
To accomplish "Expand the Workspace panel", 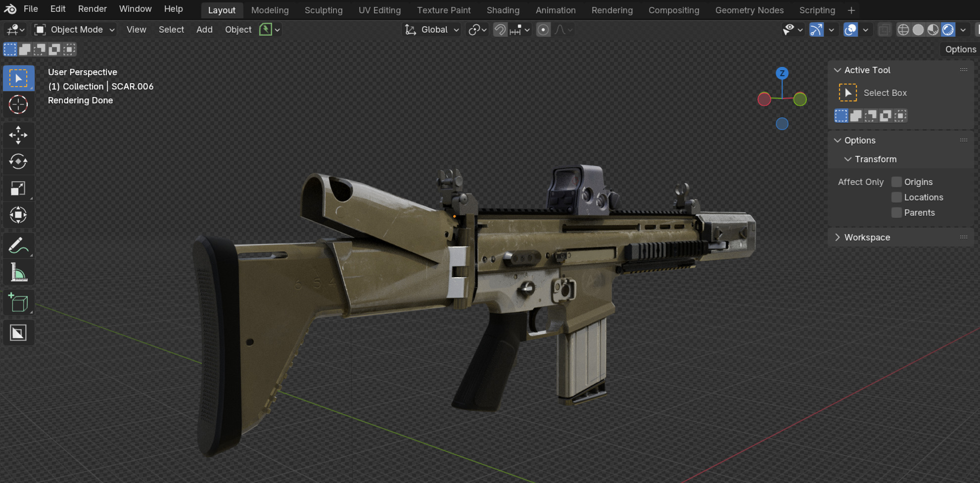I will click(838, 238).
